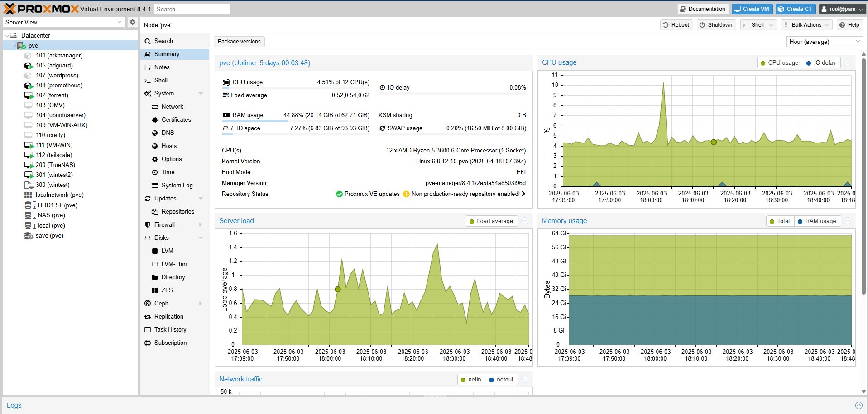The width and height of the screenshot is (868, 414).
Task: Click the save (pve) storage icon
Action: [29, 236]
